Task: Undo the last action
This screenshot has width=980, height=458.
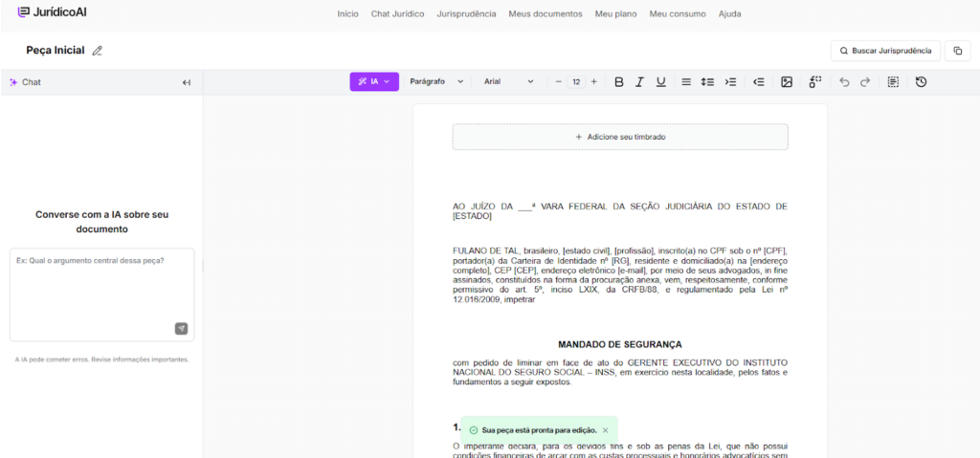Action: (844, 82)
